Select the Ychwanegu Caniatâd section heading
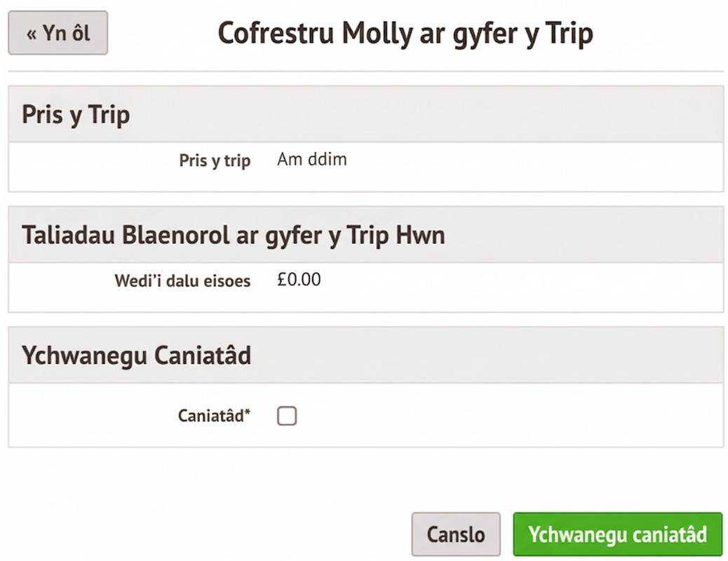The width and height of the screenshot is (728, 561). (x=136, y=356)
